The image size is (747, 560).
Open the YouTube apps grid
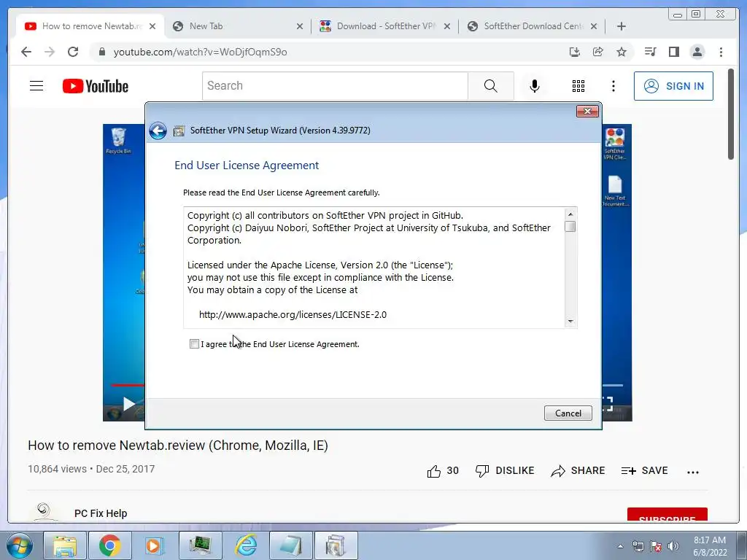click(x=578, y=86)
